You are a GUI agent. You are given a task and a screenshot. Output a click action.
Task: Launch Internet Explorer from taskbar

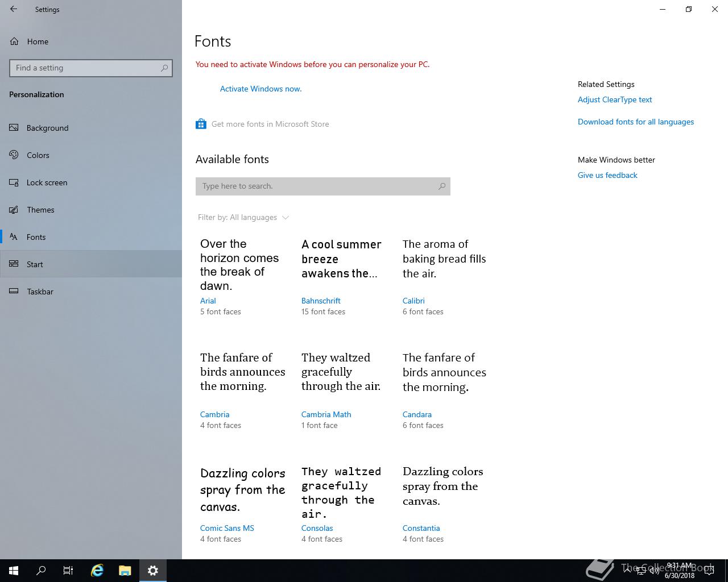click(97, 571)
